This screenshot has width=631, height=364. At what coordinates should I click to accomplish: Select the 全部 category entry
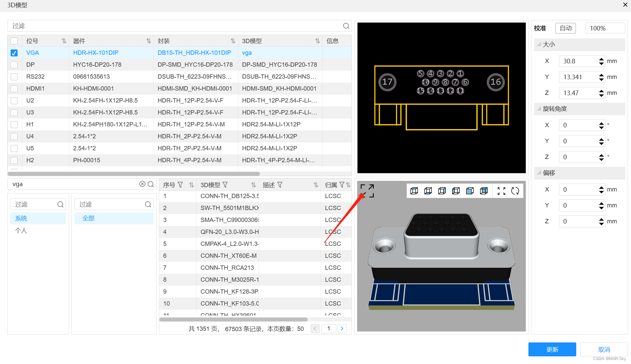coord(88,218)
